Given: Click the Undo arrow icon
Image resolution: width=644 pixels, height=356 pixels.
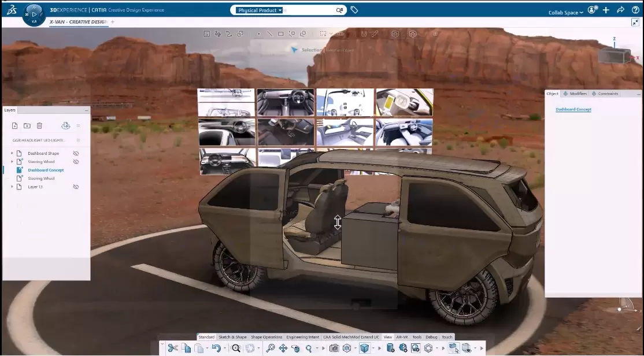Looking at the screenshot, I should click(x=216, y=348).
